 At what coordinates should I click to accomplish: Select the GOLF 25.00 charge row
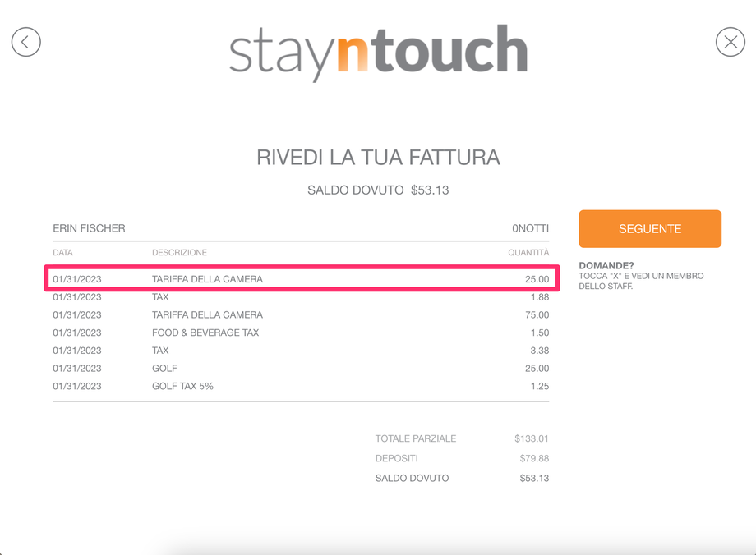pos(301,368)
